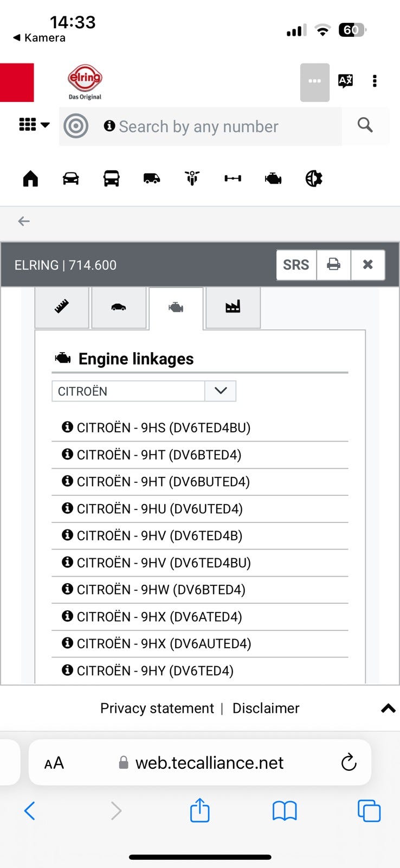Switch to the car vehicle linkages tab

(119, 308)
